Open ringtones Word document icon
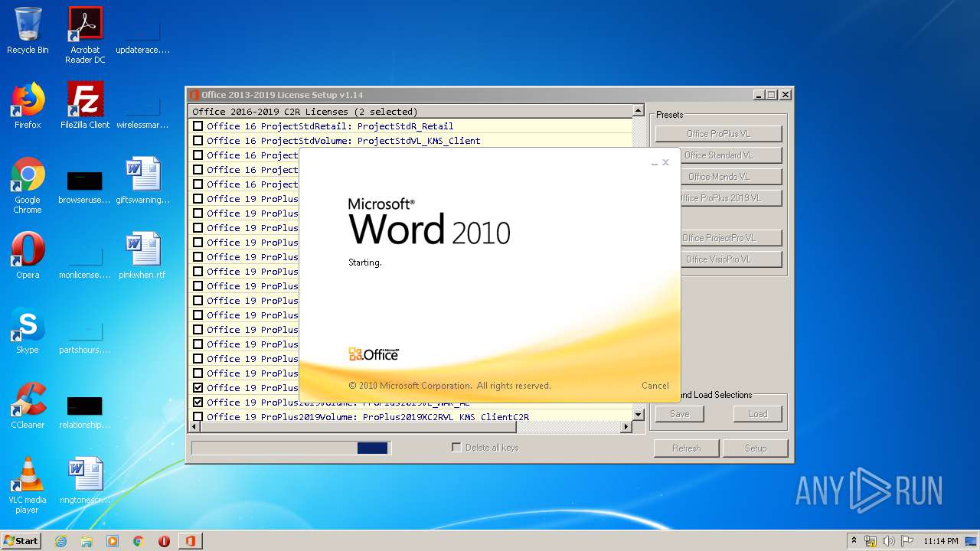 85,481
